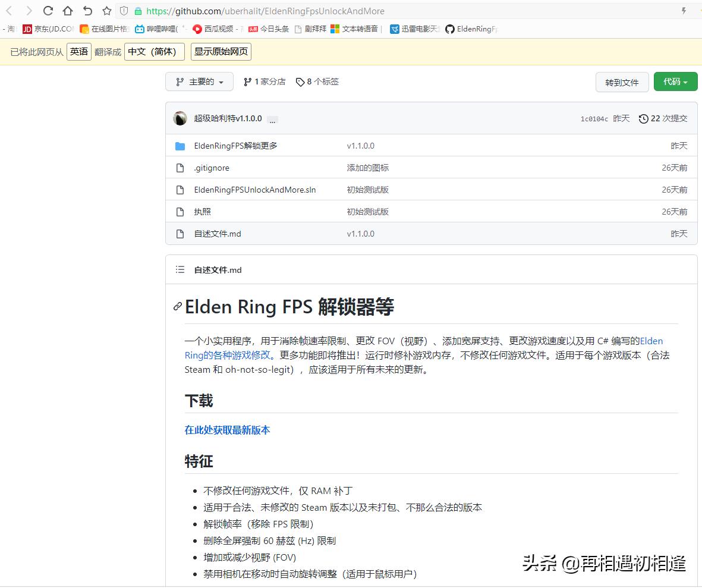View commit history via the clock icon near 22次提交
The height and width of the screenshot is (588, 702).
pyautogui.click(x=643, y=118)
